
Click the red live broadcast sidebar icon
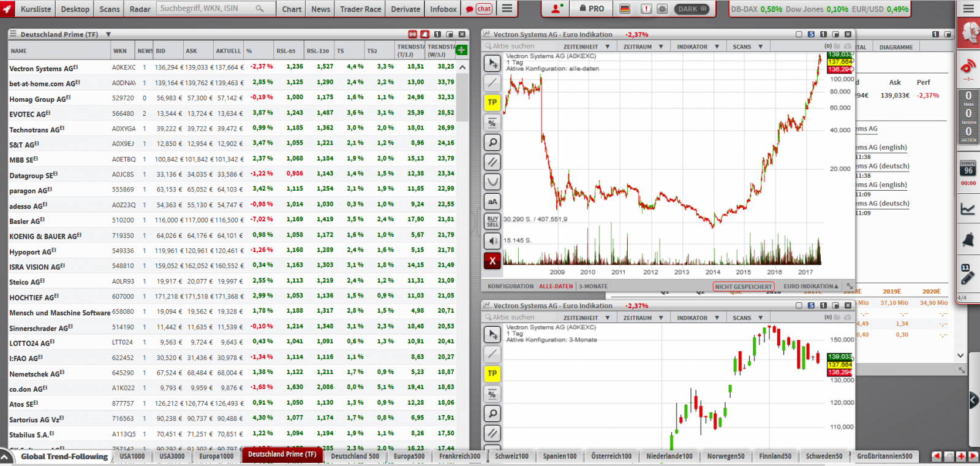tap(968, 67)
